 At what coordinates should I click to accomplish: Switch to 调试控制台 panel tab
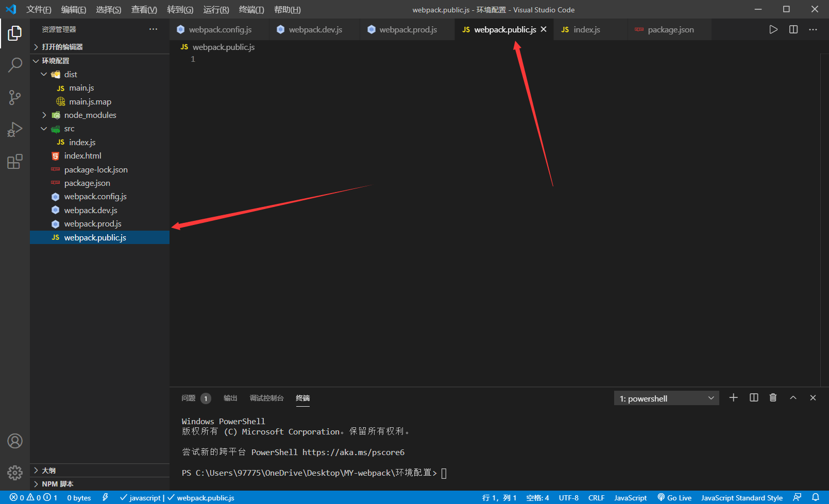(266, 398)
